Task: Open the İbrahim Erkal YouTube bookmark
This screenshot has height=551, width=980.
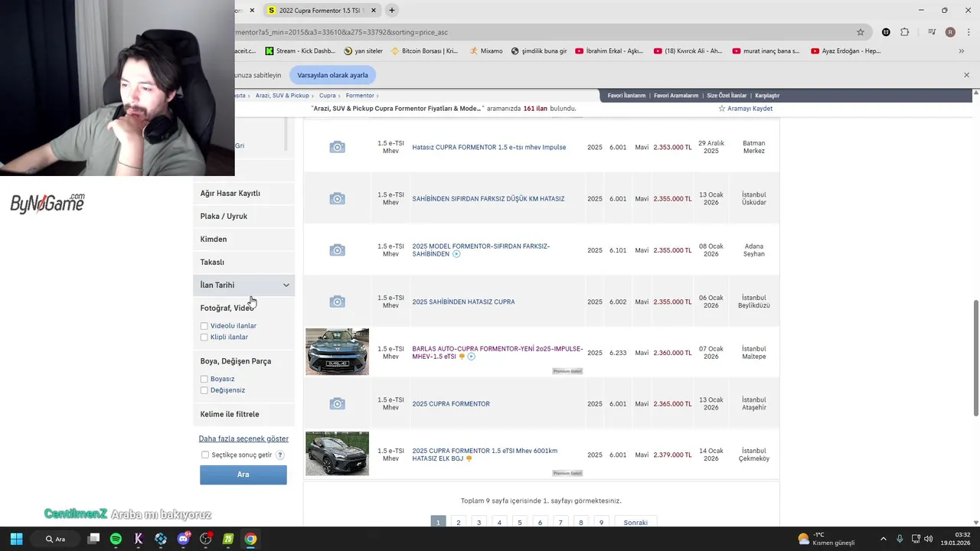Action: [609, 51]
